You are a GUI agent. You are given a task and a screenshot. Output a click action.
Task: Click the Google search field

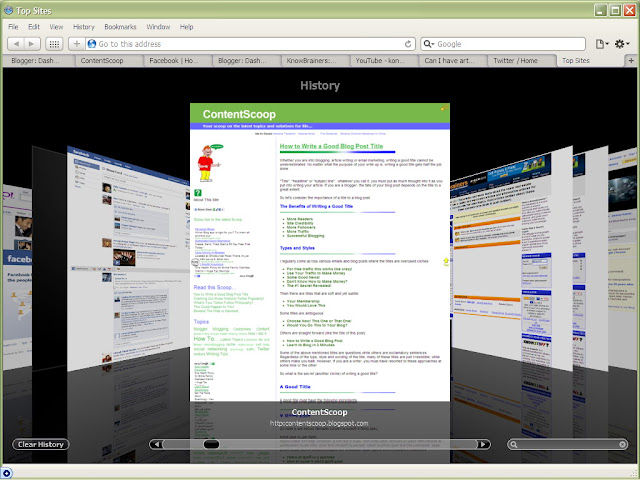tap(503, 44)
